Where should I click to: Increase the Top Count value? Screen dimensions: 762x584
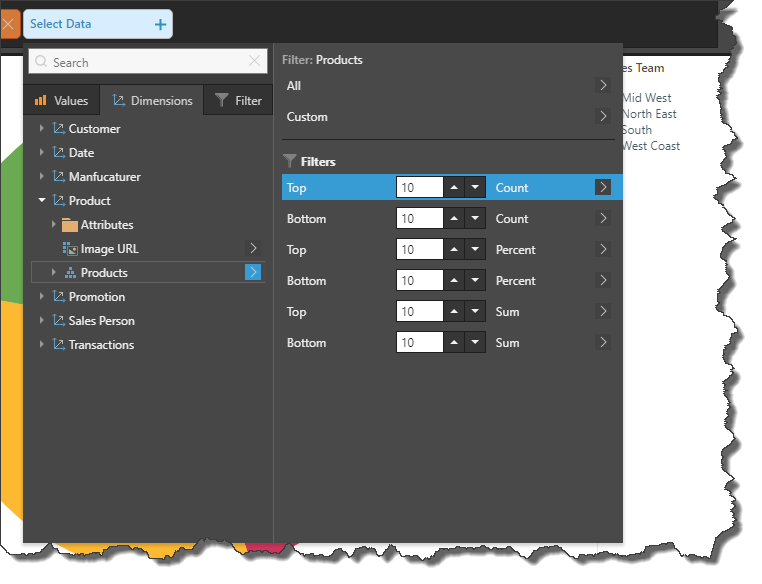[x=456, y=187]
